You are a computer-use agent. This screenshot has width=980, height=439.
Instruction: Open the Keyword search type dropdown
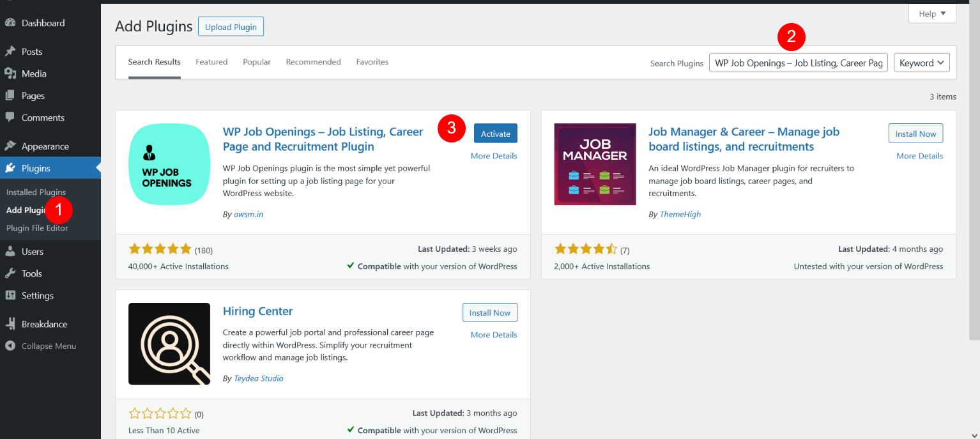(921, 63)
